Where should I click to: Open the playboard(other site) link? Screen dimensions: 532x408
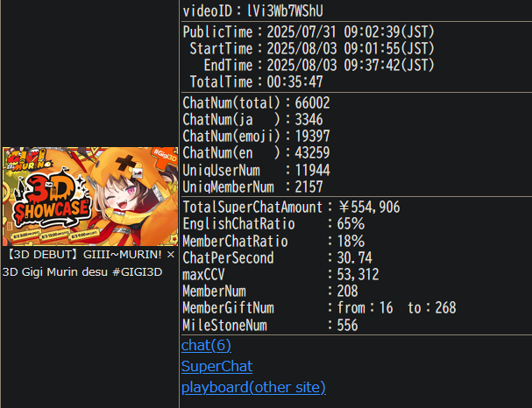[253, 387]
